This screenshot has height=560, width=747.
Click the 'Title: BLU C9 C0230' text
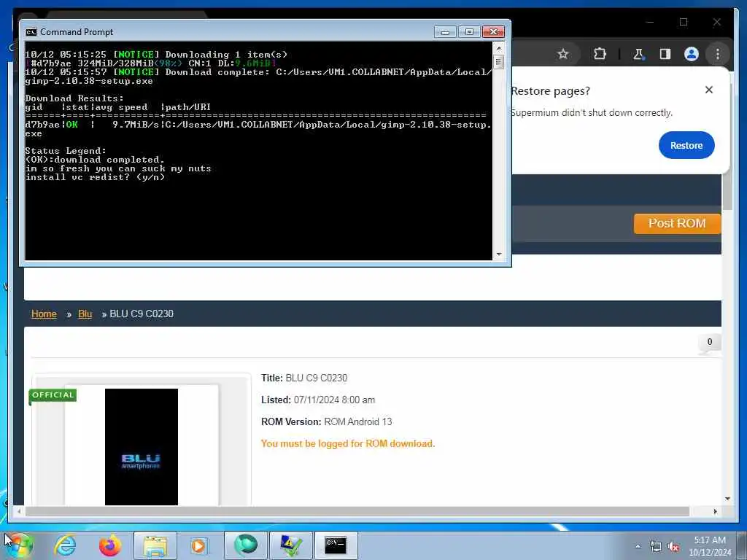304,378
